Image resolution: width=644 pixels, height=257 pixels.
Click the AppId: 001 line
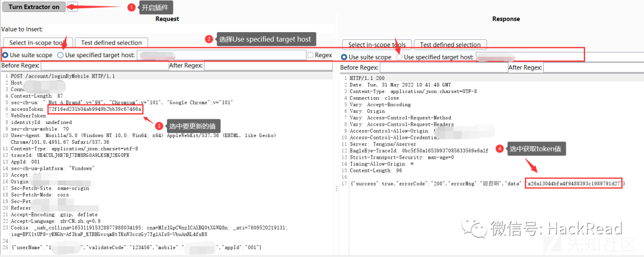click(24, 162)
